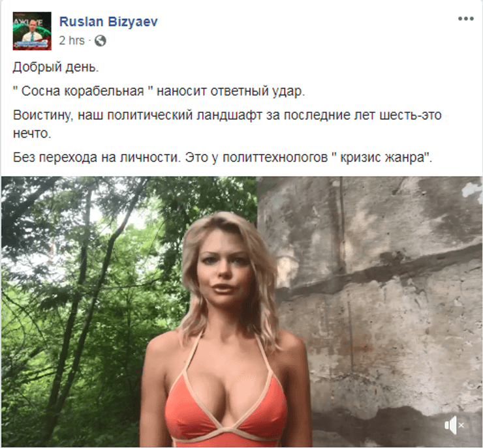Click the quoted phrase 'Сосна корабельная'

point(82,91)
